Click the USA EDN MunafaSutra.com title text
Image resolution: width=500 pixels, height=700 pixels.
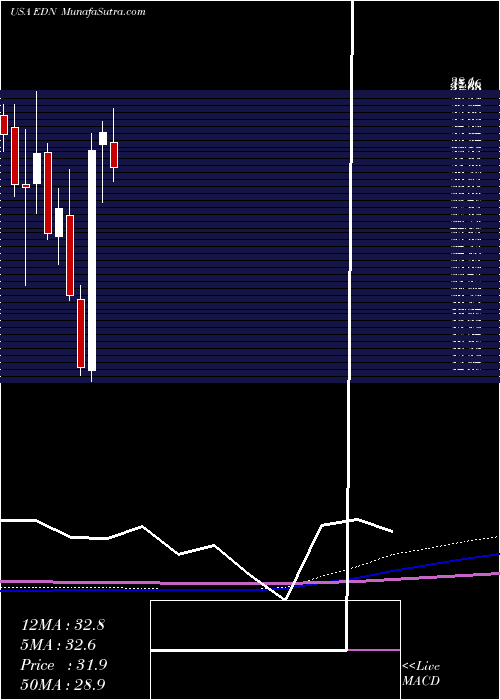click(78, 12)
